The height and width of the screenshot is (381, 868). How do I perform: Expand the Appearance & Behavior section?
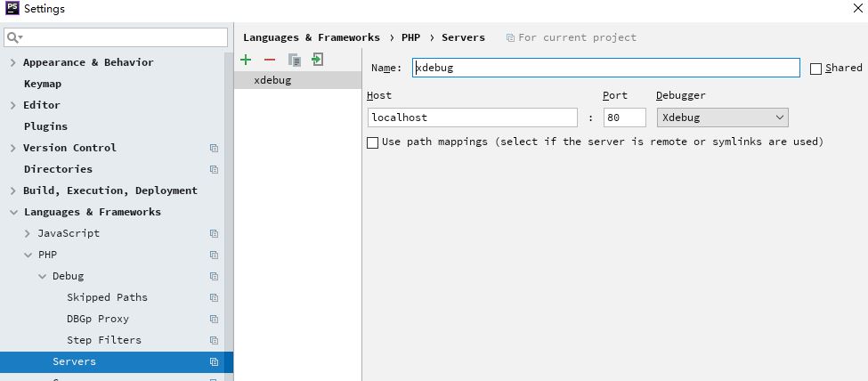[x=12, y=62]
